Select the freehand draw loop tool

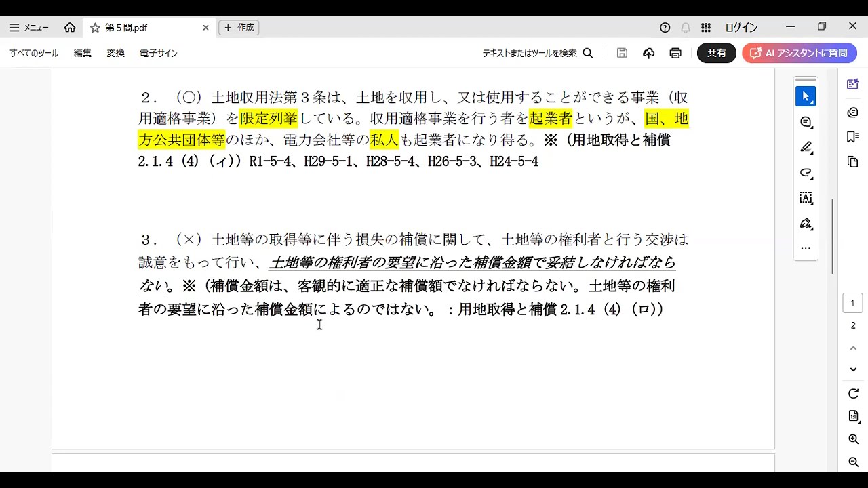pos(806,173)
